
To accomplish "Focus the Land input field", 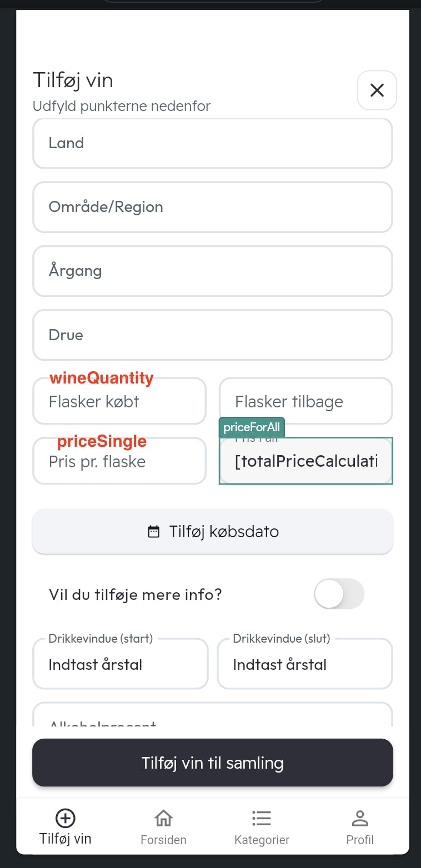I will point(213,143).
